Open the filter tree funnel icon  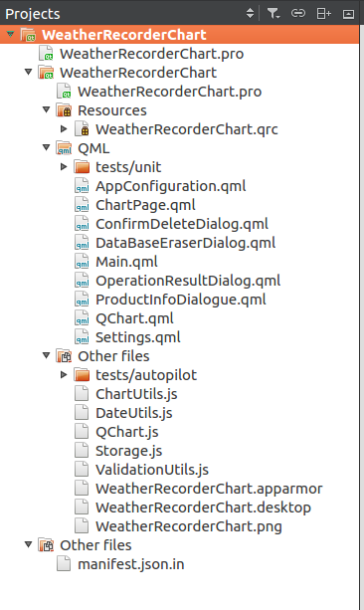click(x=273, y=14)
